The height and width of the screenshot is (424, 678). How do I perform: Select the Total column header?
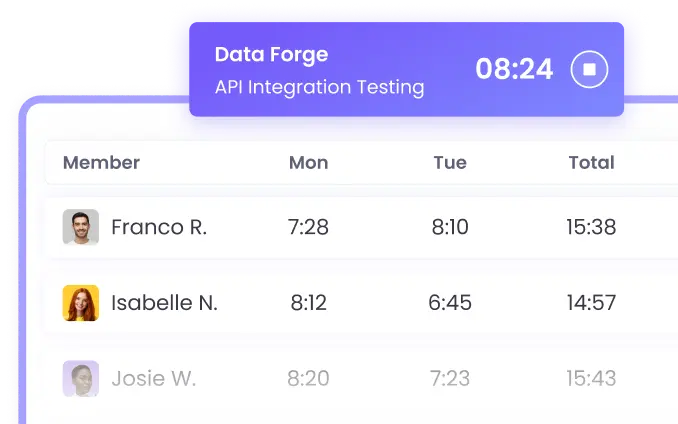(x=591, y=163)
